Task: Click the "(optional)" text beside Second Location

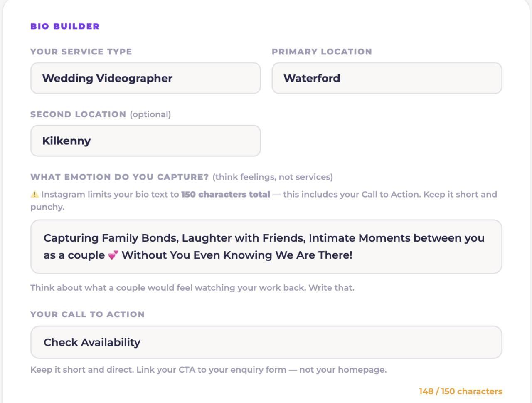Action: pos(150,114)
